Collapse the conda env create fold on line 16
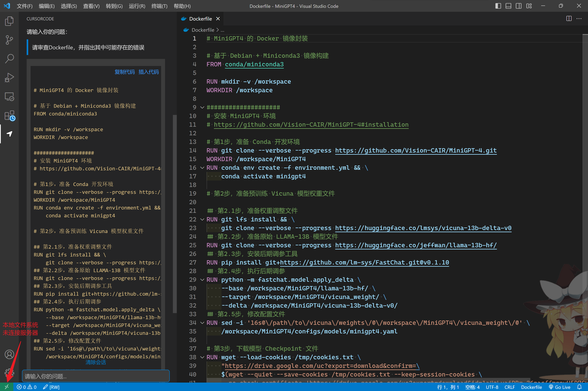 [x=202, y=168]
